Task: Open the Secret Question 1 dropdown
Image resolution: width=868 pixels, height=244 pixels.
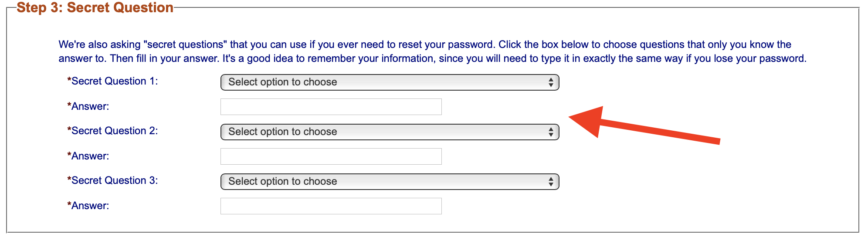Action: pos(389,82)
